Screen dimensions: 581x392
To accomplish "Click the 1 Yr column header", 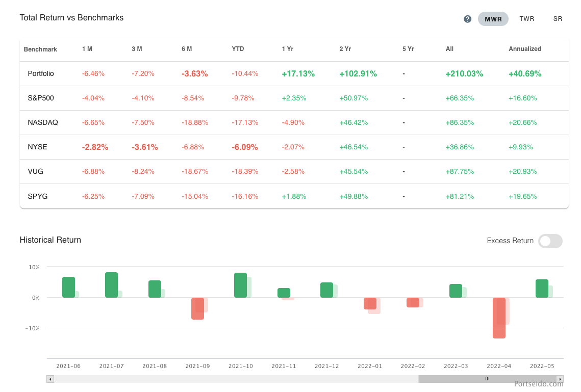I will point(288,49).
